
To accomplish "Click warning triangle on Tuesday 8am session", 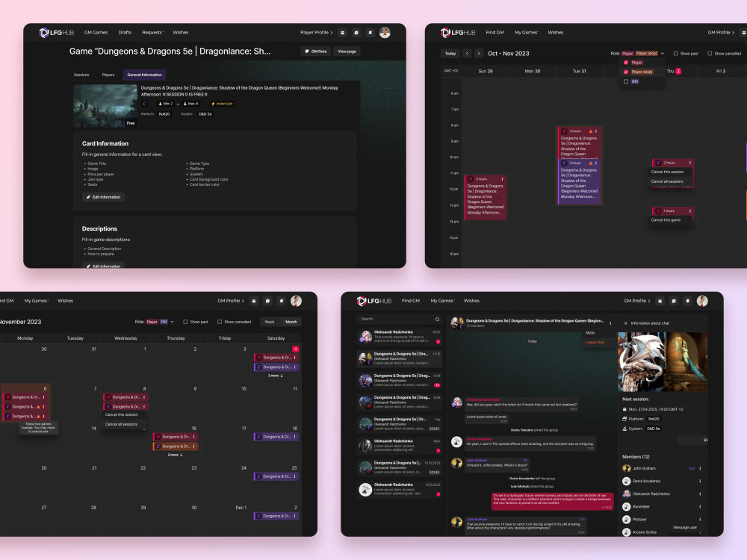I will coord(591,131).
